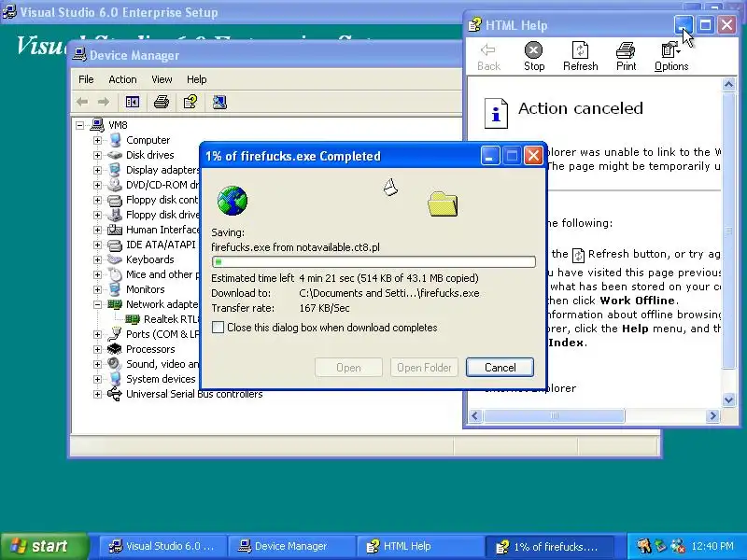Select Sound, video tree item
747x560 pixels.
(162, 364)
